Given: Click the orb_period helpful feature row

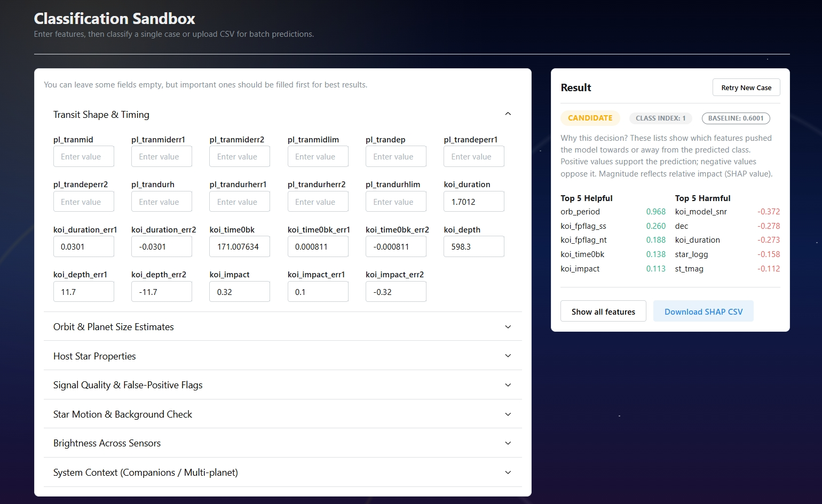Looking at the screenshot, I should (613, 212).
